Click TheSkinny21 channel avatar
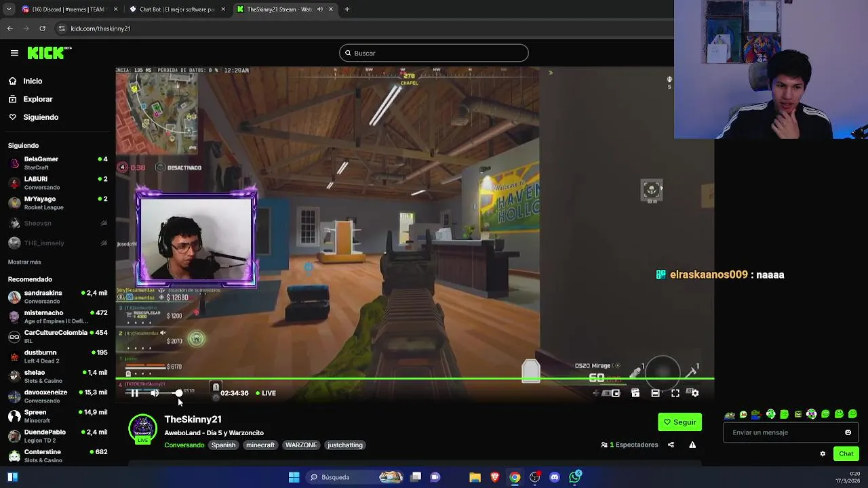The image size is (868, 488). (142, 428)
